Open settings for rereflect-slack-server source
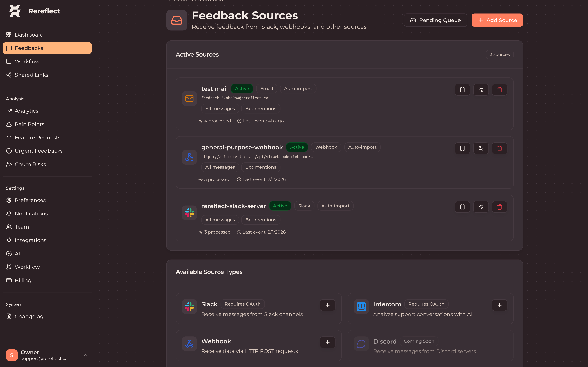Image resolution: width=588 pixels, height=367 pixels. point(481,207)
